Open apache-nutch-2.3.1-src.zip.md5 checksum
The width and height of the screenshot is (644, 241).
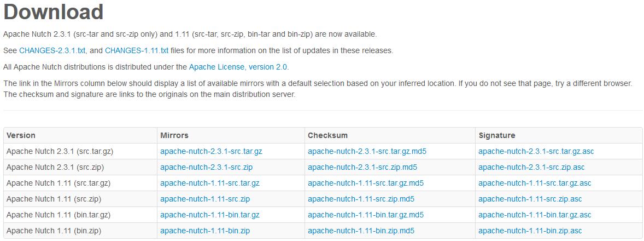click(362, 167)
